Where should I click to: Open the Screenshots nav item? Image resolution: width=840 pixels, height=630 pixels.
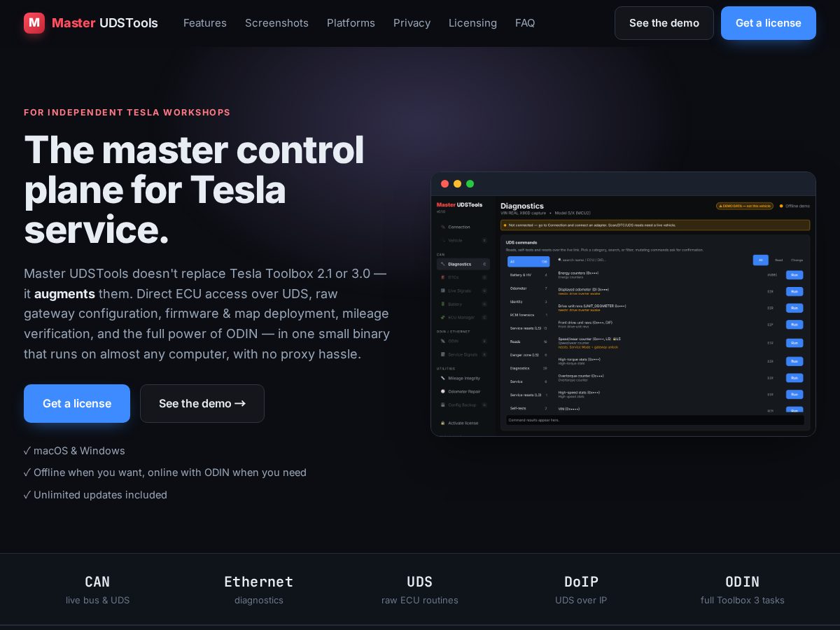pyautogui.click(x=276, y=23)
